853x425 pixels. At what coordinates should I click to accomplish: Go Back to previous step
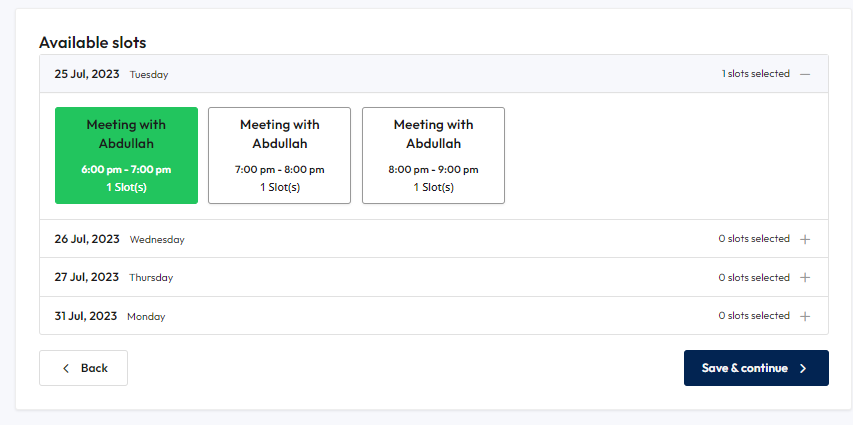click(x=83, y=368)
